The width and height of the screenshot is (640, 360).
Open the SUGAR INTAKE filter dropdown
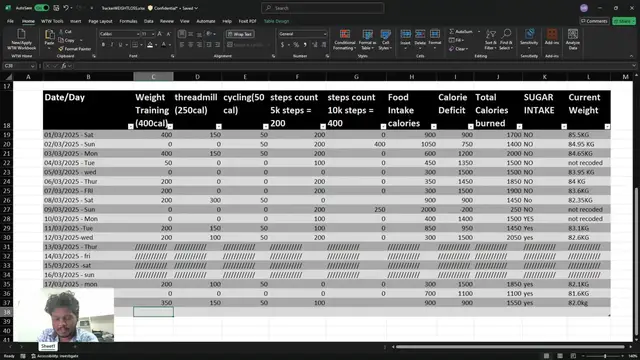[564, 127]
